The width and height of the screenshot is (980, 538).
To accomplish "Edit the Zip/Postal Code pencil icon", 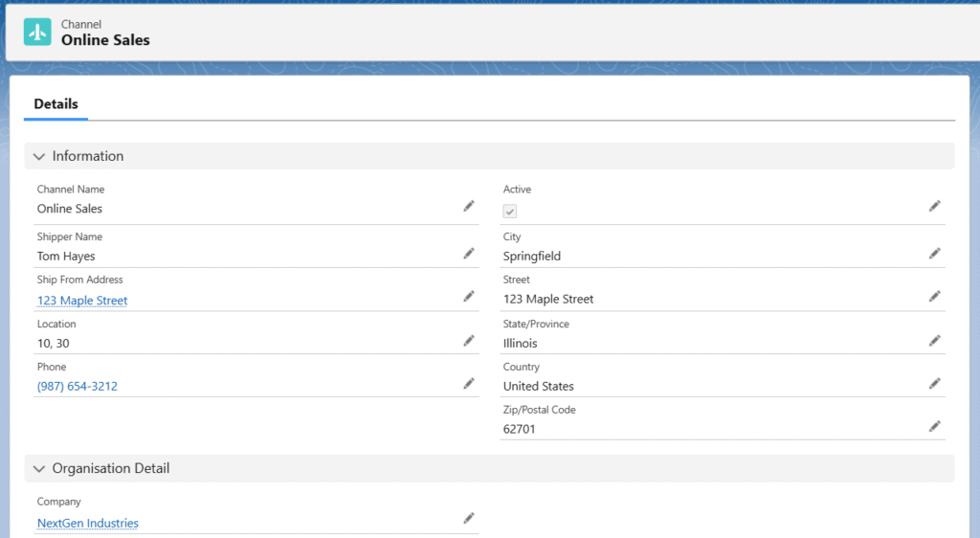I will (935, 427).
